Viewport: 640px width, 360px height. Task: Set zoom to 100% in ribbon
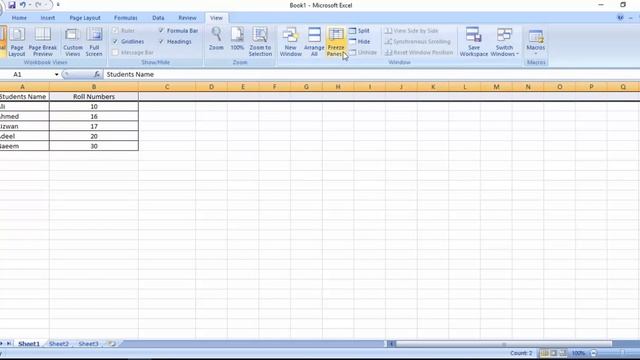(x=237, y=39)
